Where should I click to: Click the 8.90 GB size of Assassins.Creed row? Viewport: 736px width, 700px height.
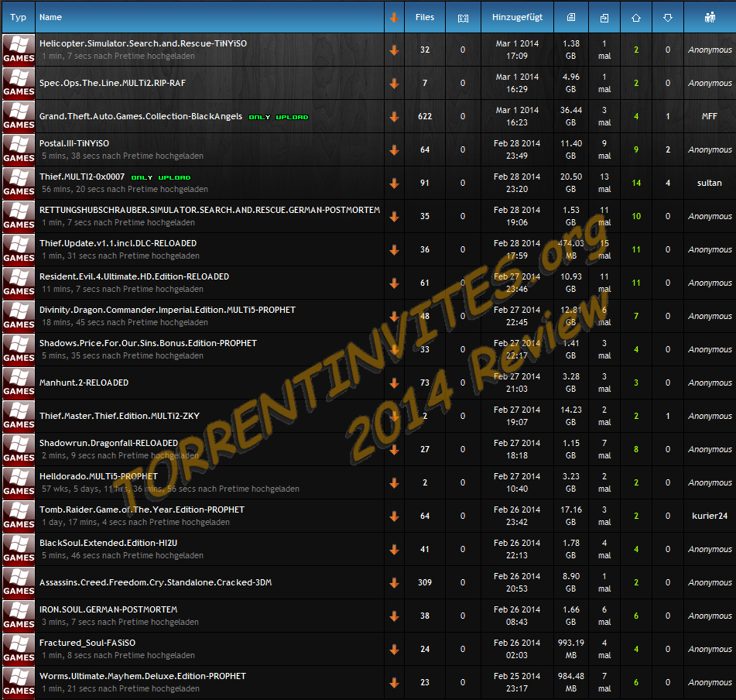point(571,582)
